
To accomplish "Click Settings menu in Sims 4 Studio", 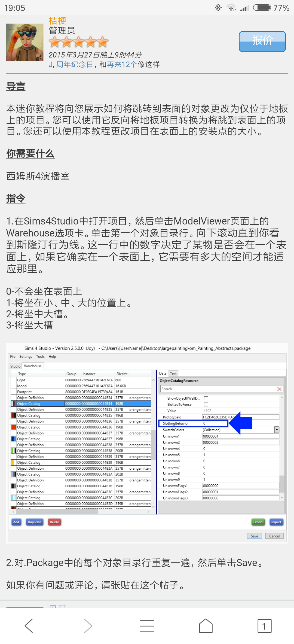I will pyautogui.click(x=26, y=357).
